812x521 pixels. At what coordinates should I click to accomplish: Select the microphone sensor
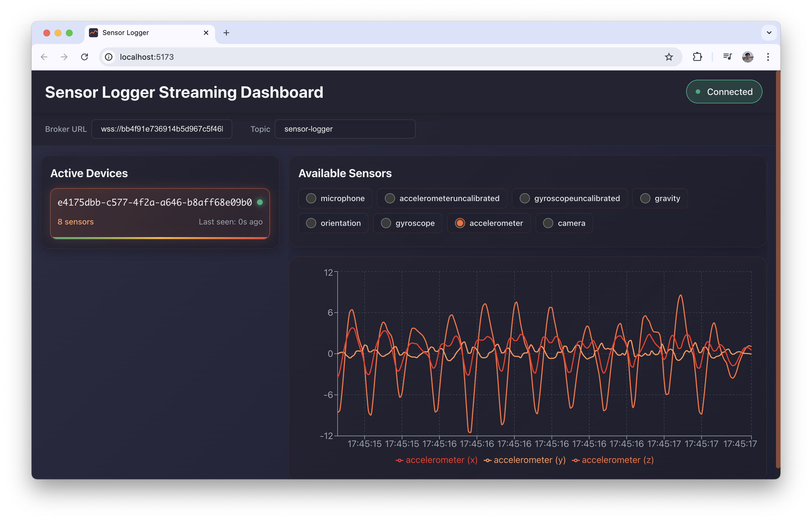point(335,198)
